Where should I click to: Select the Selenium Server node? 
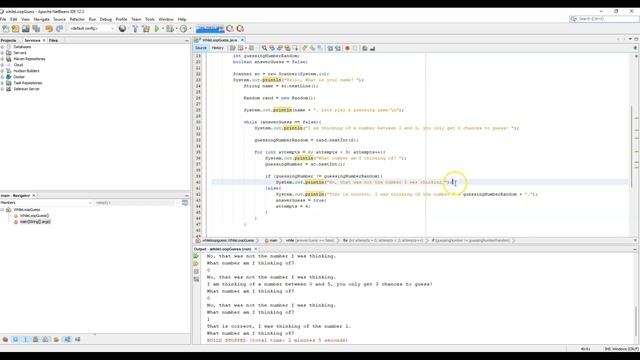[x=26, y=89]
